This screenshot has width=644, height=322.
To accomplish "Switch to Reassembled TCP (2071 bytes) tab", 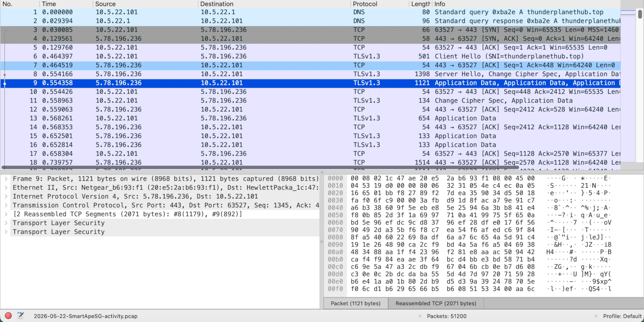I will point(436,303).
